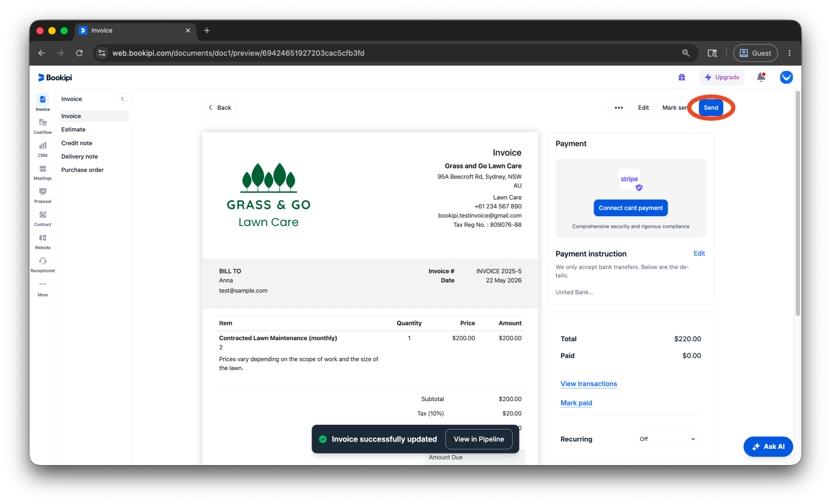831x504 pixels.
Task: Open View transactions link
Action: [589, 384]
